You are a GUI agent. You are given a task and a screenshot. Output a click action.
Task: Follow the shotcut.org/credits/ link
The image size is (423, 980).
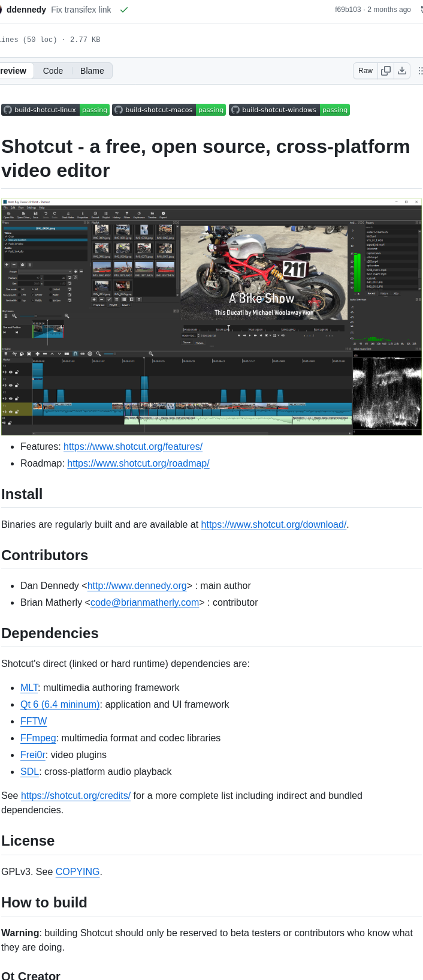click(75, 795)
